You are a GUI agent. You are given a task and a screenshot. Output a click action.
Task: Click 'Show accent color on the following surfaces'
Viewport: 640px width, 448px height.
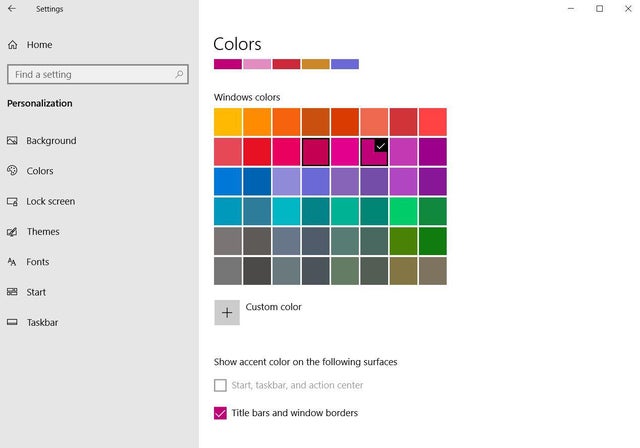click(305, 362)
